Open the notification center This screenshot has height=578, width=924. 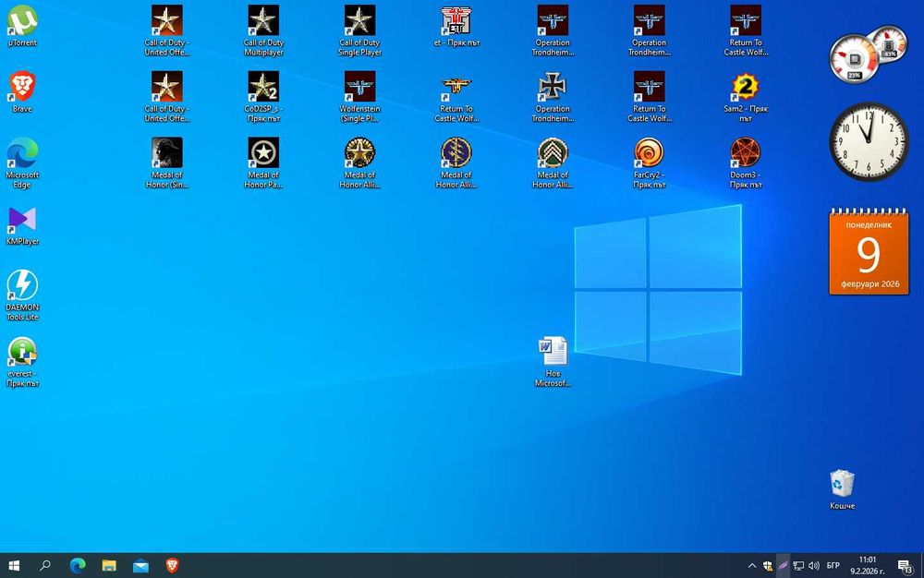[x=905, y=566]
